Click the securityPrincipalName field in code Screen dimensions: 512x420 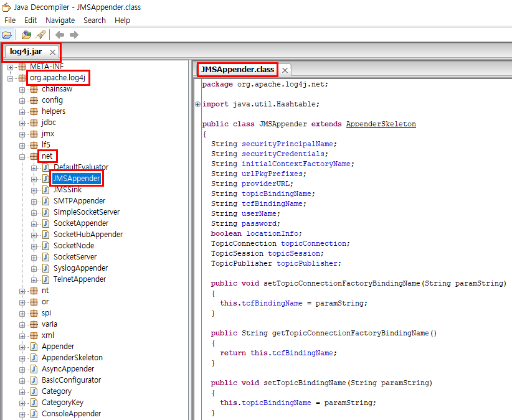point(287,144)
